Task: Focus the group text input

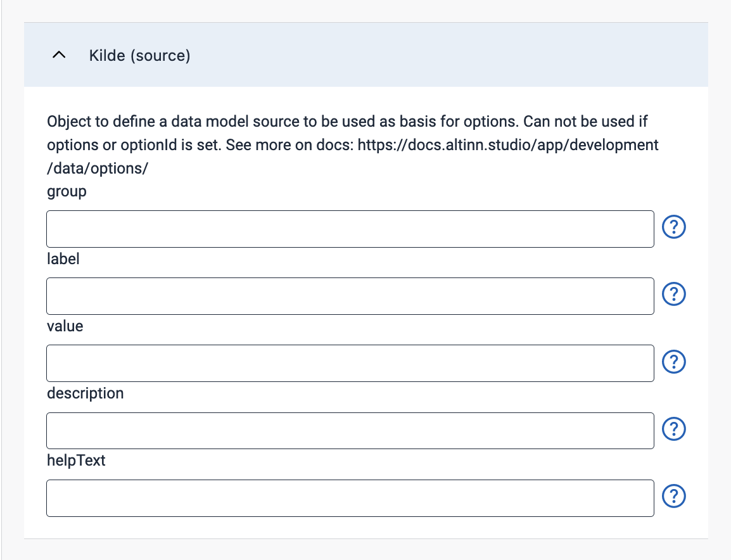Action: pos(350,229)
